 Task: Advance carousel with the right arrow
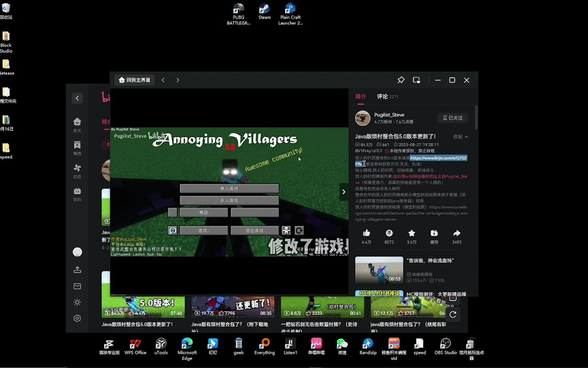tap(343, 192)
